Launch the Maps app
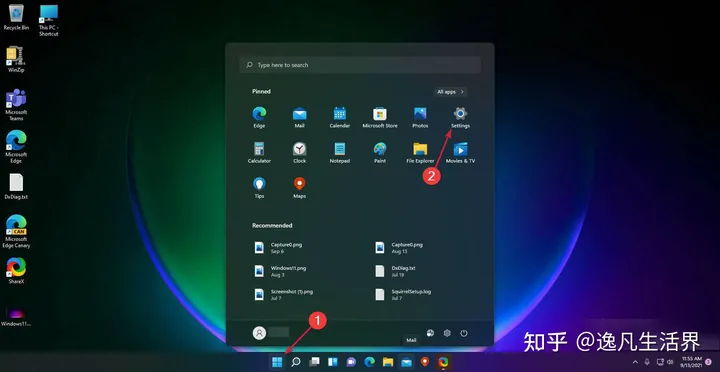This screenshot has height=372, width=720. 299,188
